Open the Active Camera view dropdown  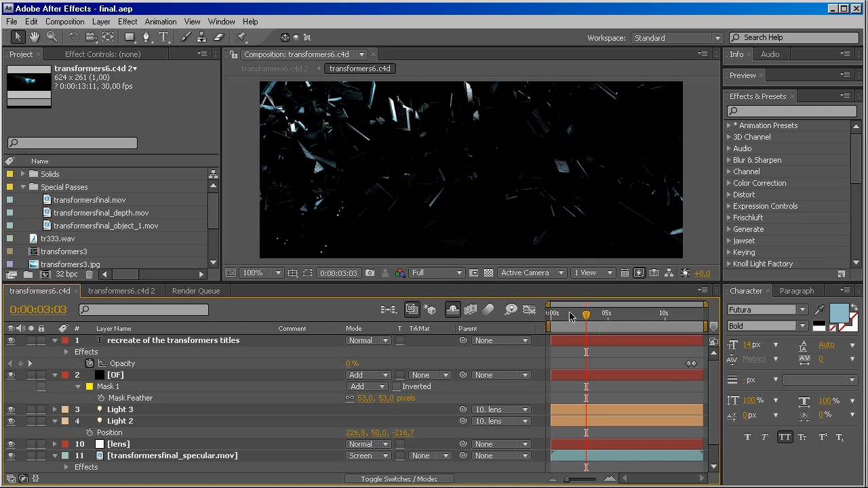click(532, 273)
